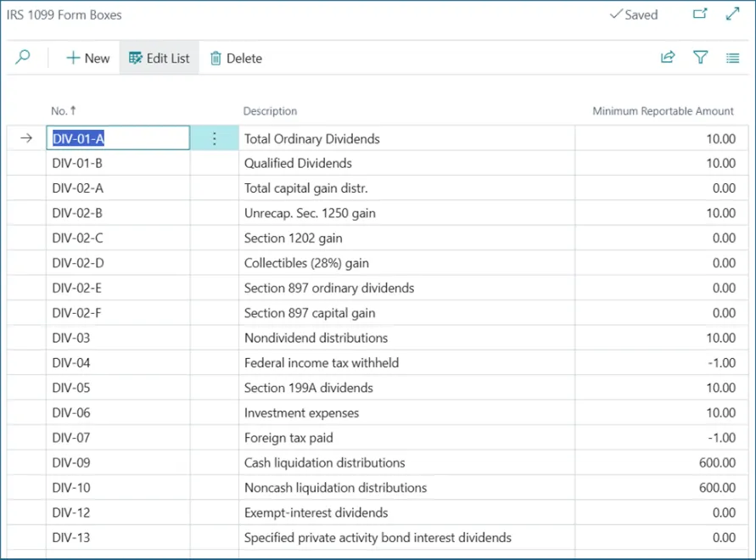
Task: Open row options for DIV-01-A
Action: 215,138
